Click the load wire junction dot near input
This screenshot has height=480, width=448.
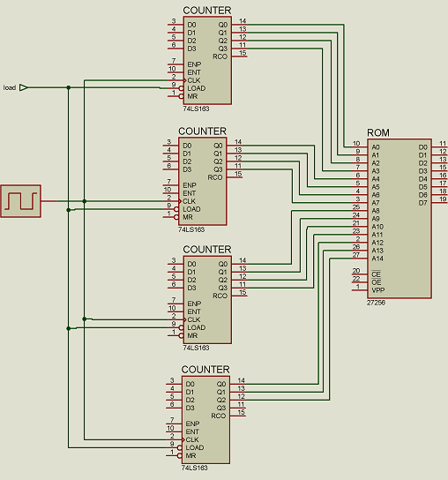coord(68,87)
